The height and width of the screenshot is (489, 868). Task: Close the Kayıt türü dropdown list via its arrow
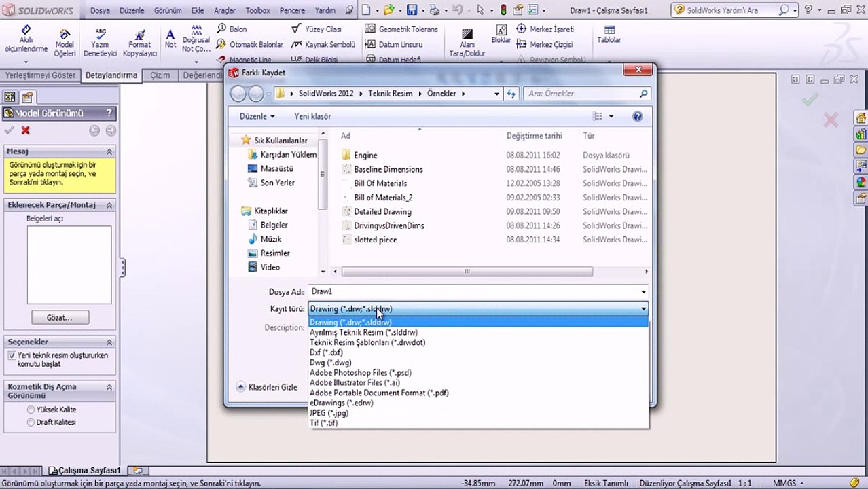643,309
